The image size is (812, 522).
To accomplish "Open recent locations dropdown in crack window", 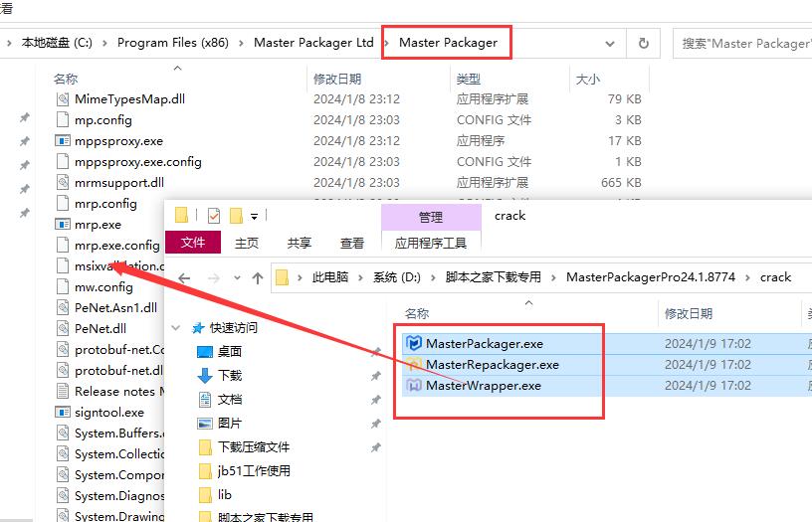I will [x=237, y=278].
